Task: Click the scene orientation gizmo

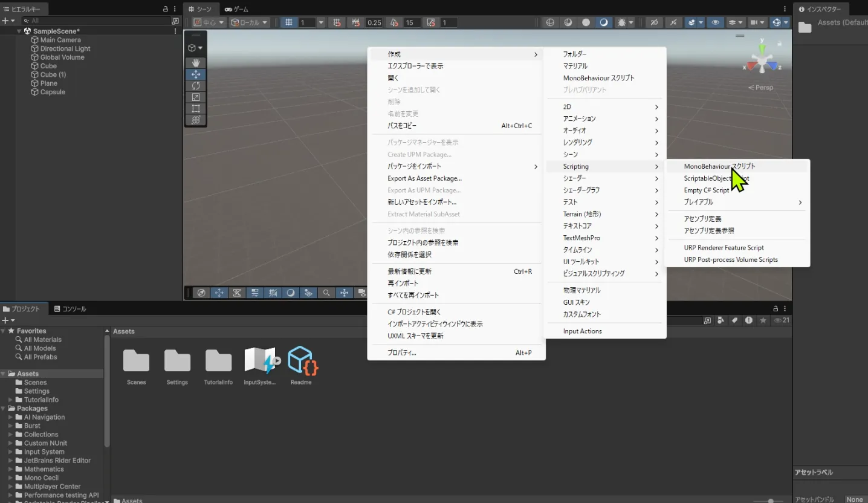Action: 762,60
